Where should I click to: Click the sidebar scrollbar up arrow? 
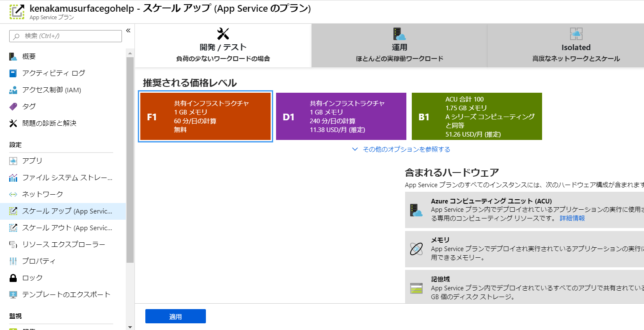coord(130,53)
